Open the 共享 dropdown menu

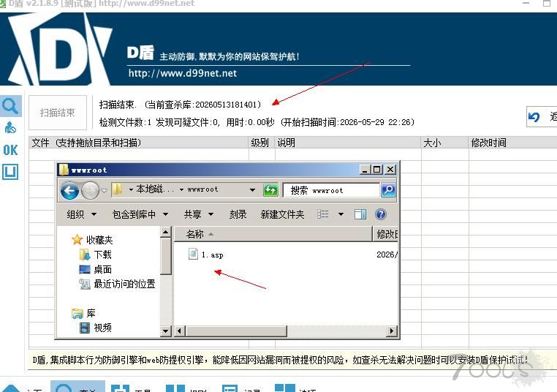(199, 214)
